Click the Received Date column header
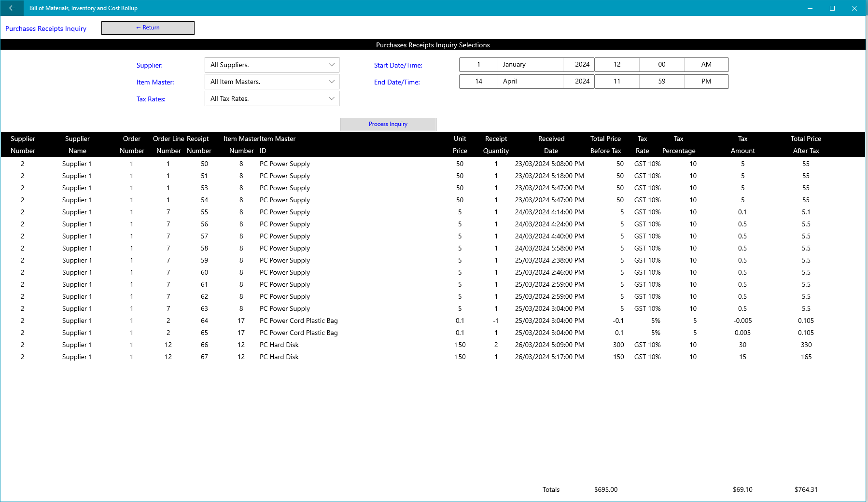This screenshot has width=868, height=502. pos(551,144)
